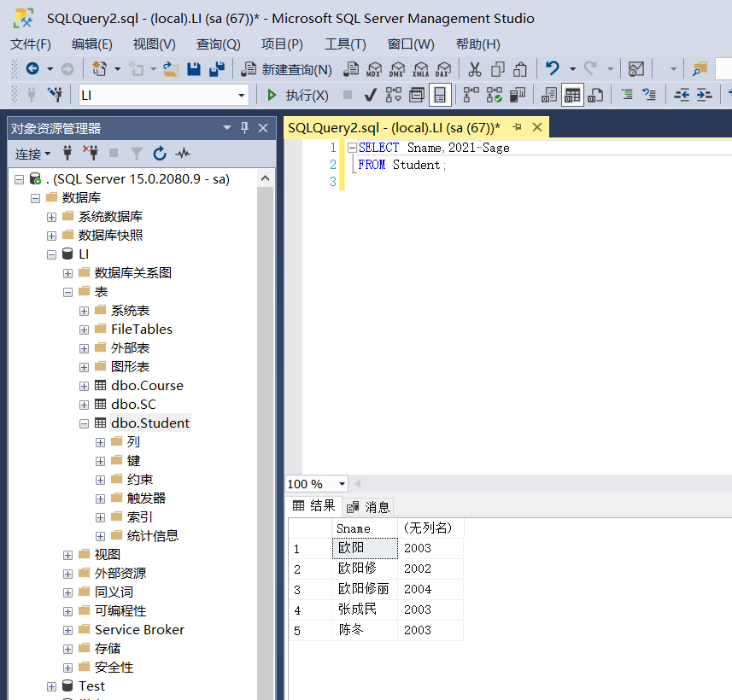Image resolution: width=732 pixels, height=700 pixels.
Task: Click the Save All icon
Action: (x=217, y=69)
